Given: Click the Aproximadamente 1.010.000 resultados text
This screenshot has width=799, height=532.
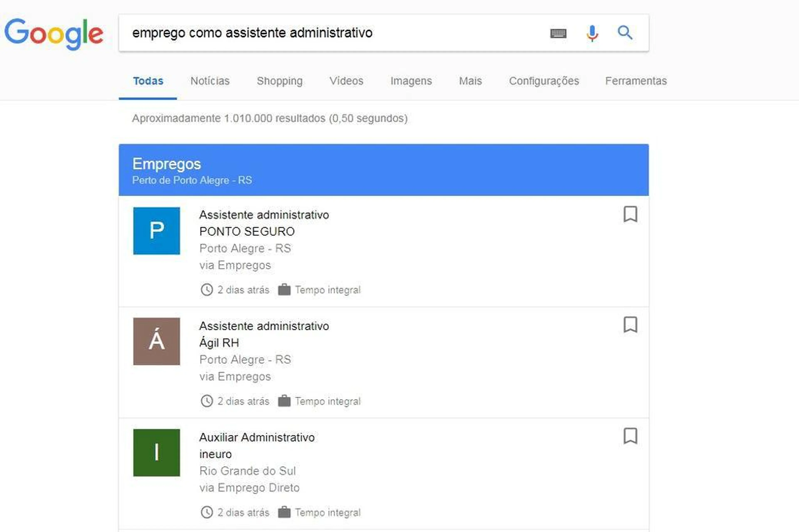Looking at the screenshot, I should 270,118.
